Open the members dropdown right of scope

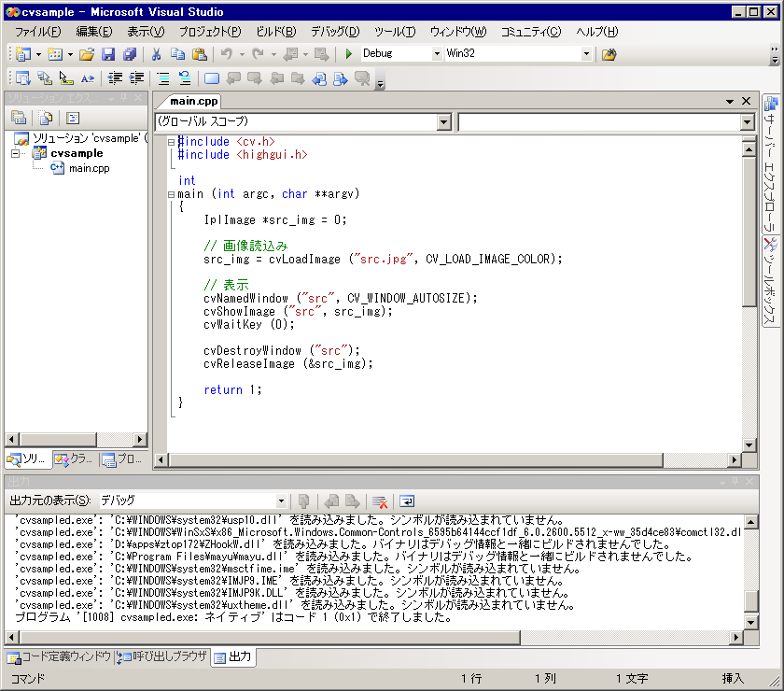coord(747,121)
